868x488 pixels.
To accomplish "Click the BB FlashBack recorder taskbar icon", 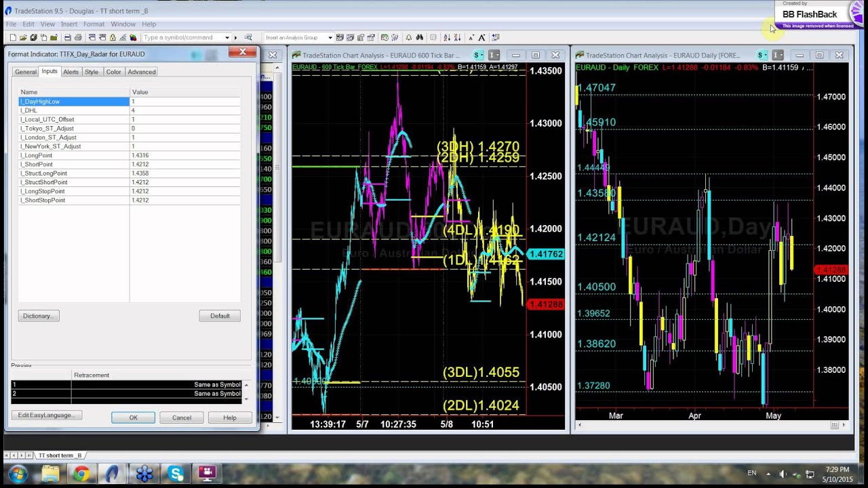I will point(207,473).
